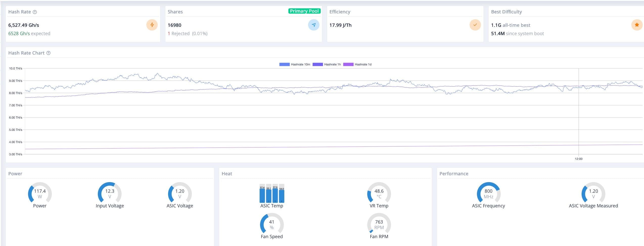Select the ASIC Frequency gauge
The height and width of the screenshot is (246, 644).
(x=488, y=193)
